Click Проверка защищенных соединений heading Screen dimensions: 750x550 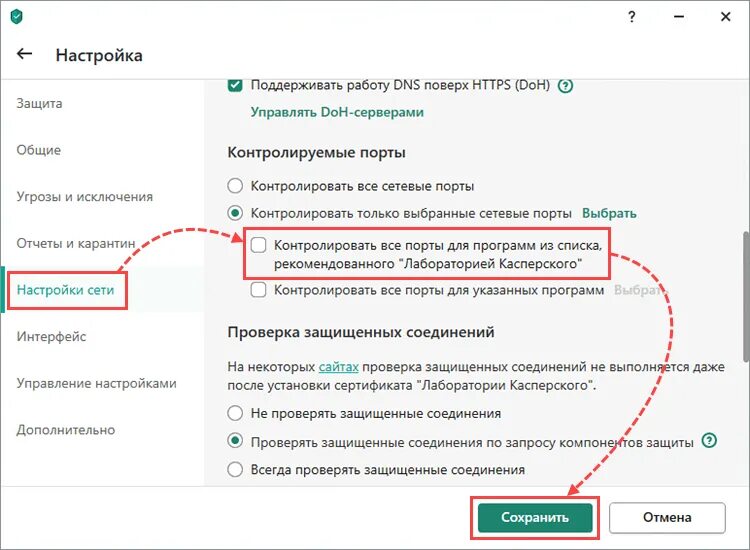[x=361, y=332]
